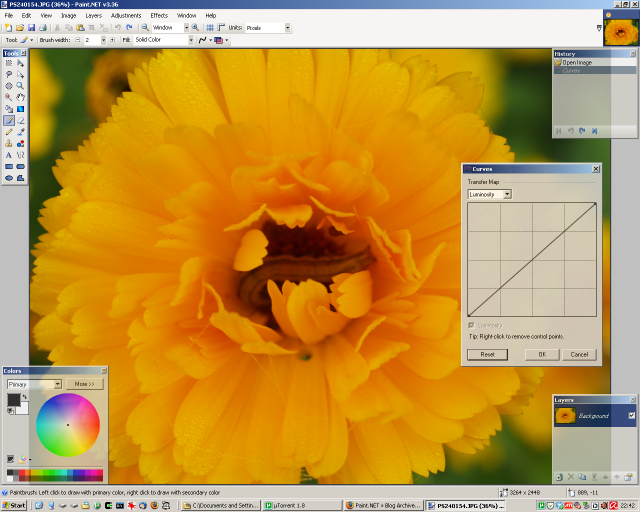Reset colors to black and white icon

[10, 411]
